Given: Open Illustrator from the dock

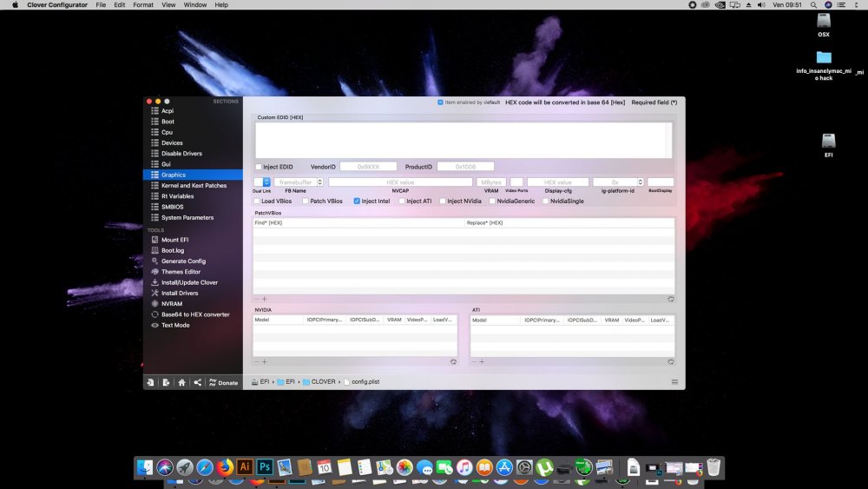Looking at the screenshot, I should point(245,466).
